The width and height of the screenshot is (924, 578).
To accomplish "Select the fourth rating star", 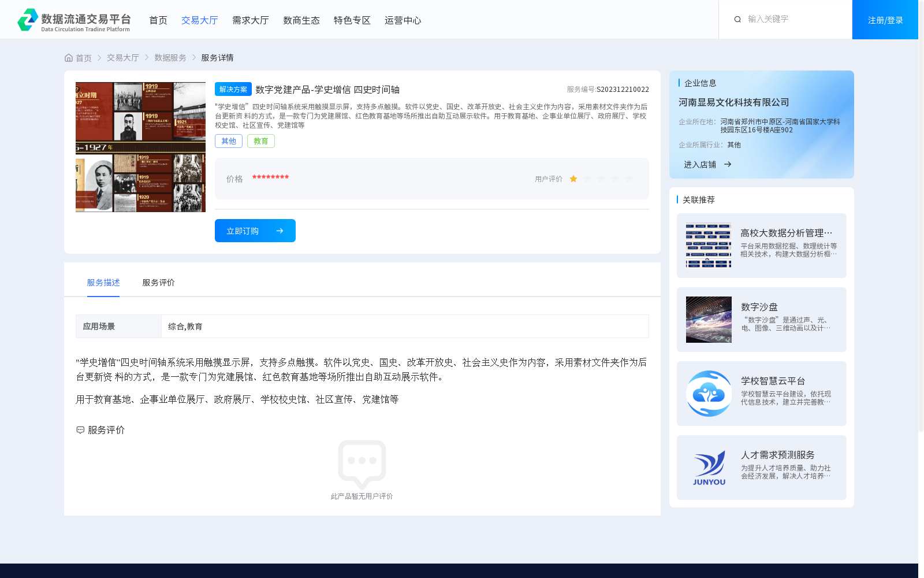I will pos(615,179).
